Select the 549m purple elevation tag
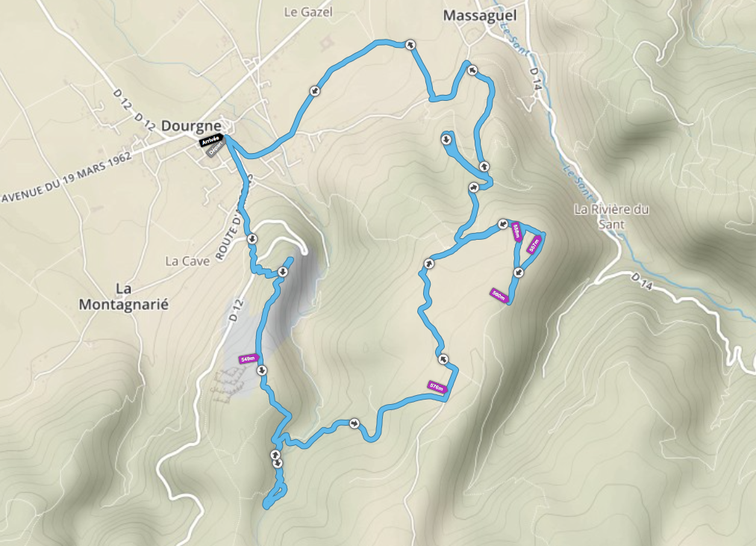Image resolution: width=756 pixels, height=546 pixels. 249,359
